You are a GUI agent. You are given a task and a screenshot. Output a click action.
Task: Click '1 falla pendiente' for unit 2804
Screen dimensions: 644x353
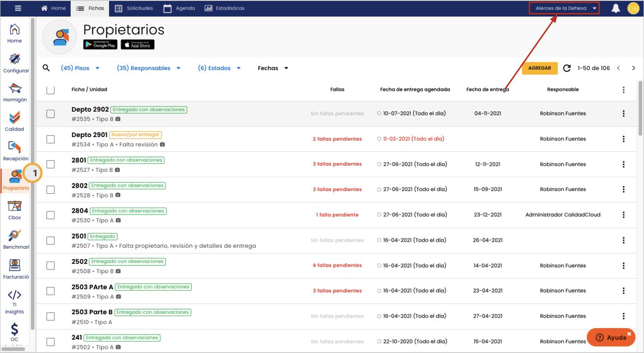[337, 215]
